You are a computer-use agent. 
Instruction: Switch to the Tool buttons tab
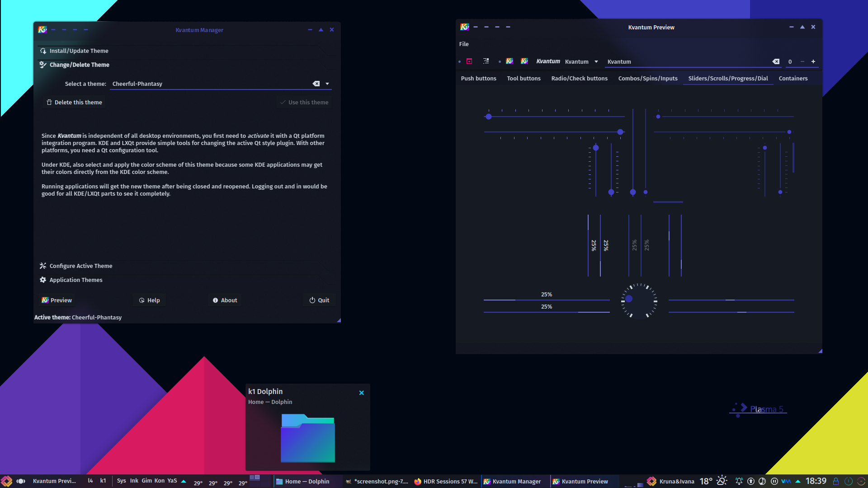tap(524, 78)
